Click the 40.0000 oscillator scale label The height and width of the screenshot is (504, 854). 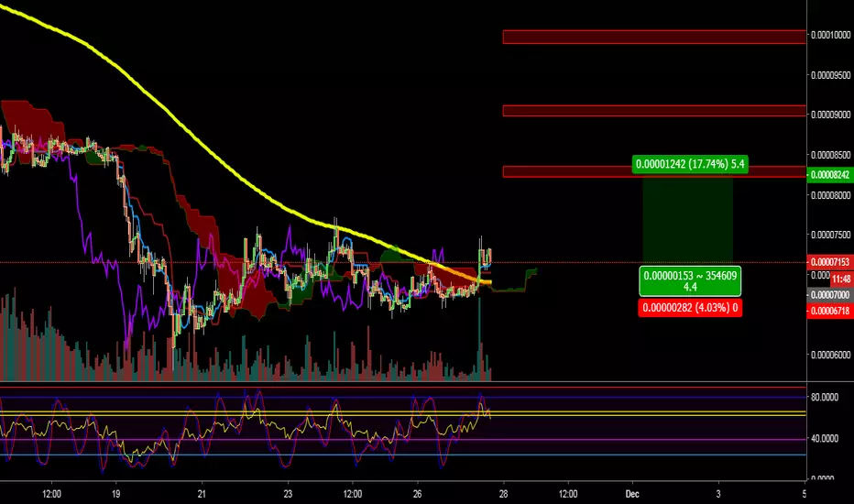(824, 439)
